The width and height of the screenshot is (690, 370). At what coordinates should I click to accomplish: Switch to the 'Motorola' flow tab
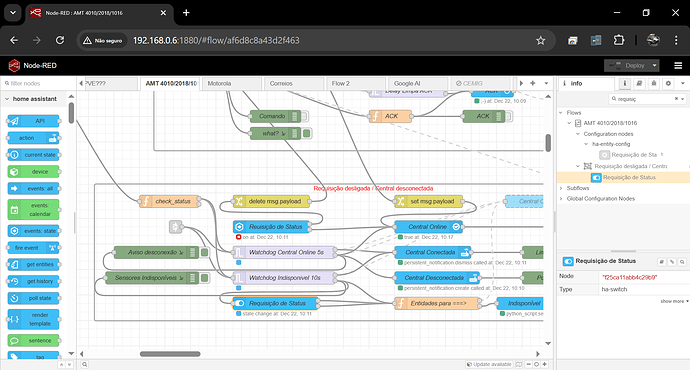[x=232, y=84]
